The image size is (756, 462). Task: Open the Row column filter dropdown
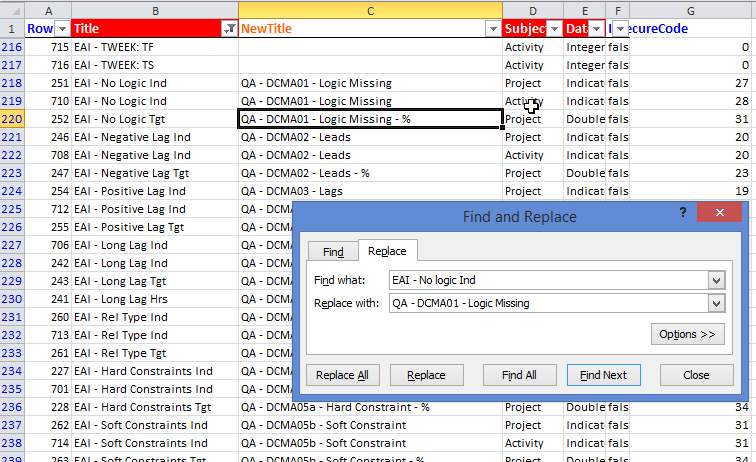(x=61, y=30)
